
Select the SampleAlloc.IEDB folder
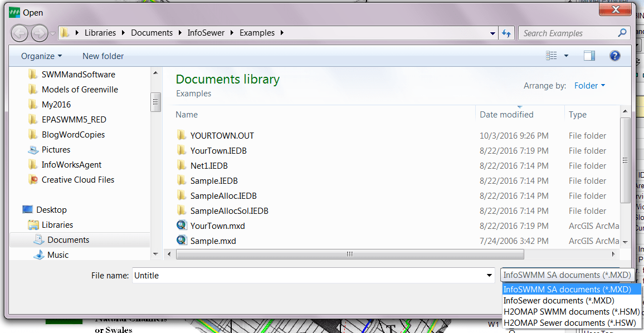tap(223, 196)
